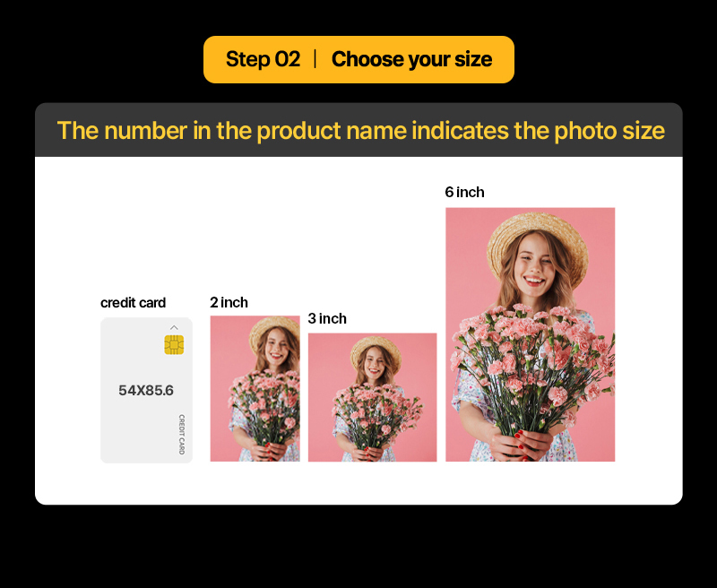Click the 'Step 02 Choose your size' banner
717x588 pixels.
pos(358,59)
